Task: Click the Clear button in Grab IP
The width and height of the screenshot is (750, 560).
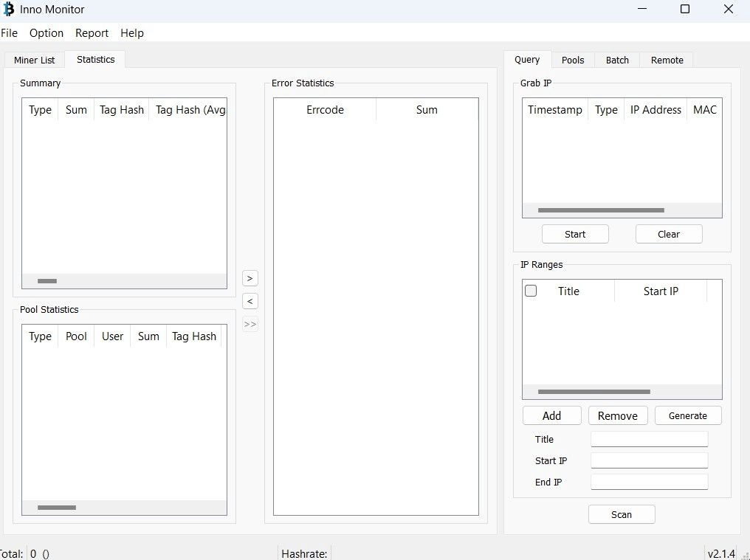Action: [x=668, y=234]
